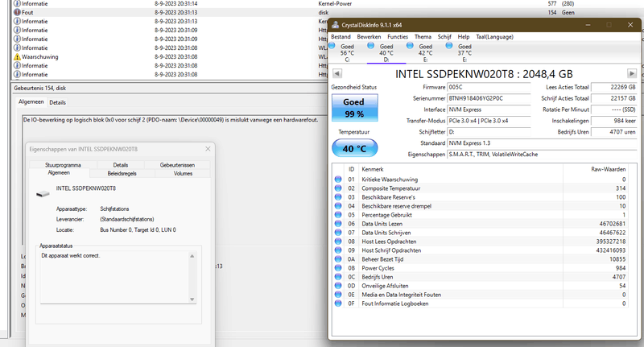Open the Bestand menu
Screen dimensions: 644x347
[x=341, y=36]
